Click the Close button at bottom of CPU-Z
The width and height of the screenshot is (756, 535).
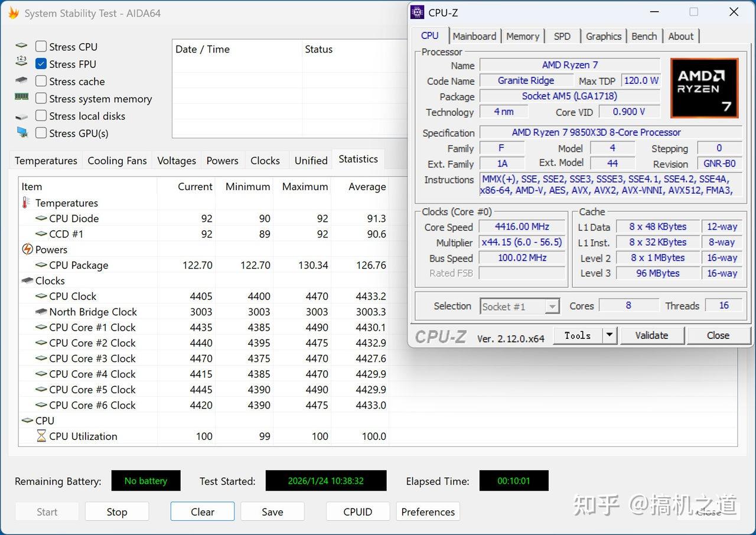click(x=718, y=335)
